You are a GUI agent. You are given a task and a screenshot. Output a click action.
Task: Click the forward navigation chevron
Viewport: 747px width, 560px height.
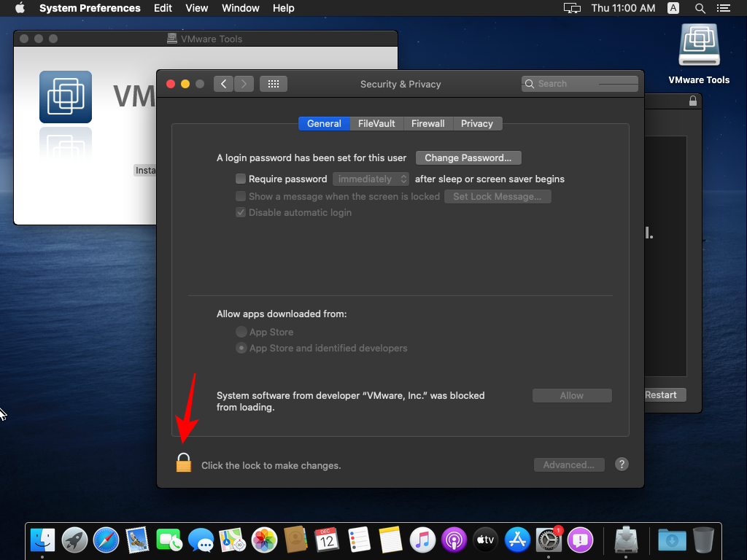(x=244, y=83)
